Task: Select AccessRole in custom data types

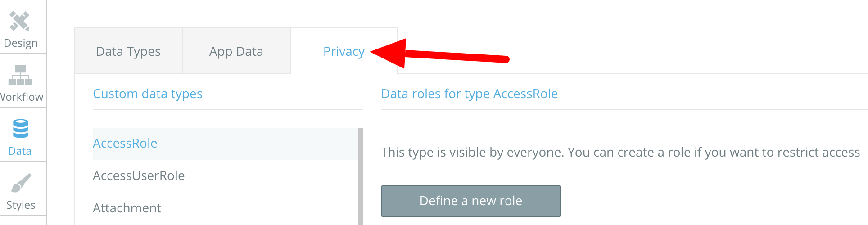Action: [x=125, y=143]
